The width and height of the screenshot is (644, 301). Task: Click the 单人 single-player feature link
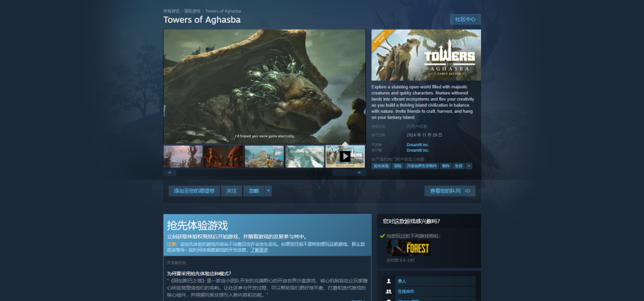(402, 281)
